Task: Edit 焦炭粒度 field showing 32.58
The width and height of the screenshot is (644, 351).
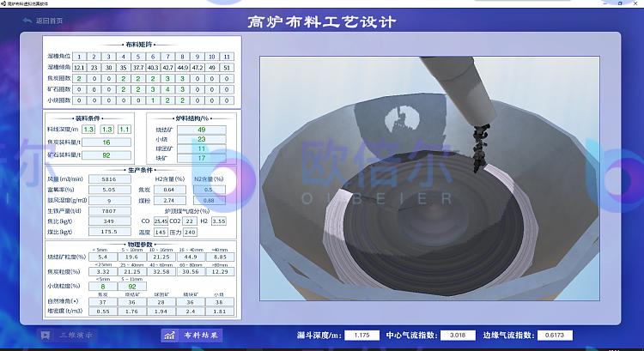Action: [161, 272]
